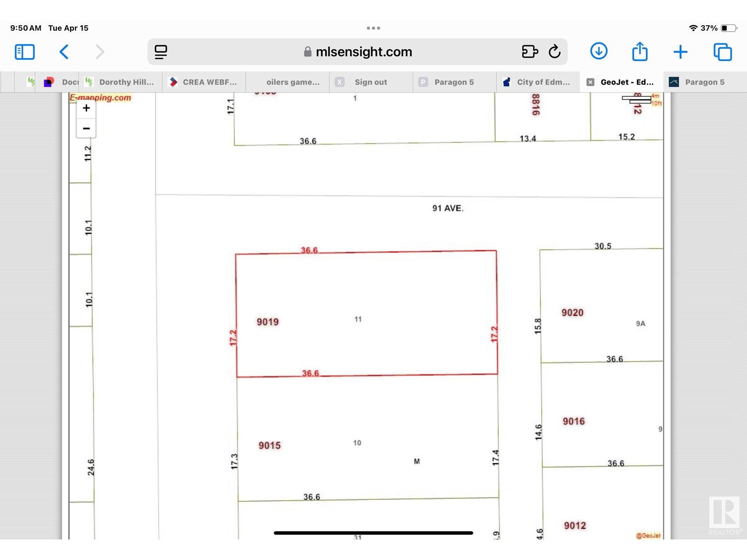
Task: Click the lot number 11 label
Action: [358, 319]
